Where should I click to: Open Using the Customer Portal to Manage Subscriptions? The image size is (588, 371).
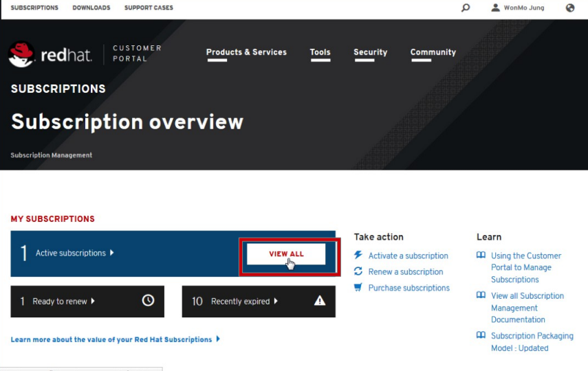525,267
